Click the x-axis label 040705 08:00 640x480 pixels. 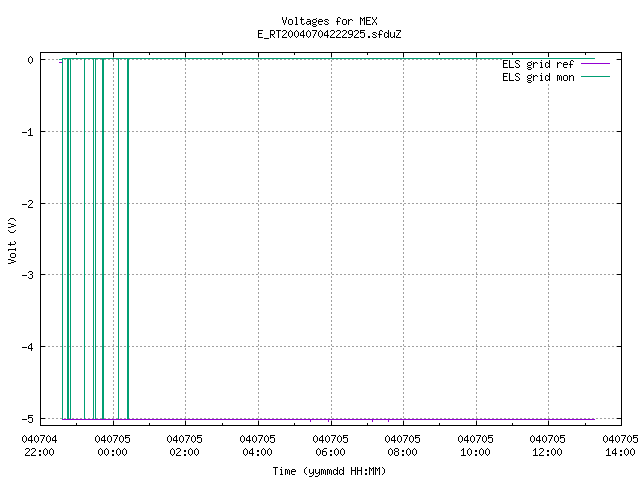402,446
